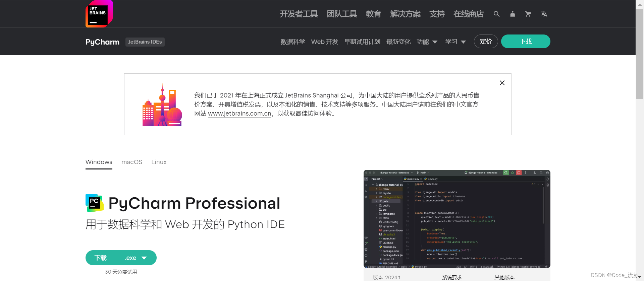This screenshot has width=644, height=281.
Task: Click the green 下载 button in the header
Action: click(526, 42)
